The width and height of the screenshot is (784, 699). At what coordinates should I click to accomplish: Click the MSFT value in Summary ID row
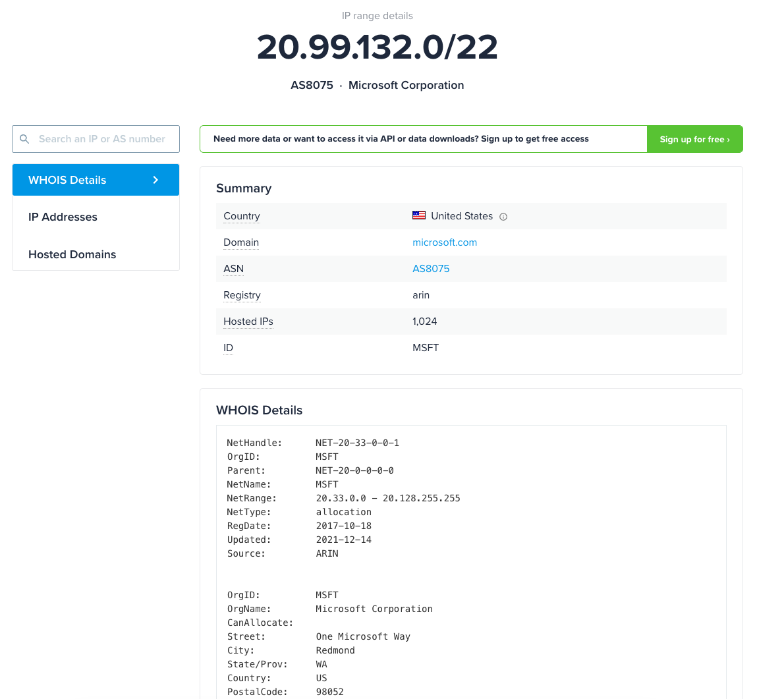(426, 348)
